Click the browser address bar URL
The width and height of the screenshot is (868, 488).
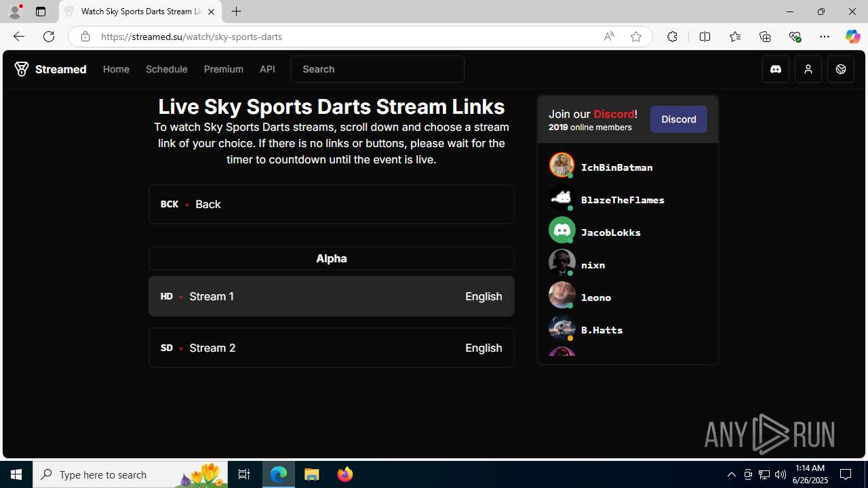pos(192,37)
